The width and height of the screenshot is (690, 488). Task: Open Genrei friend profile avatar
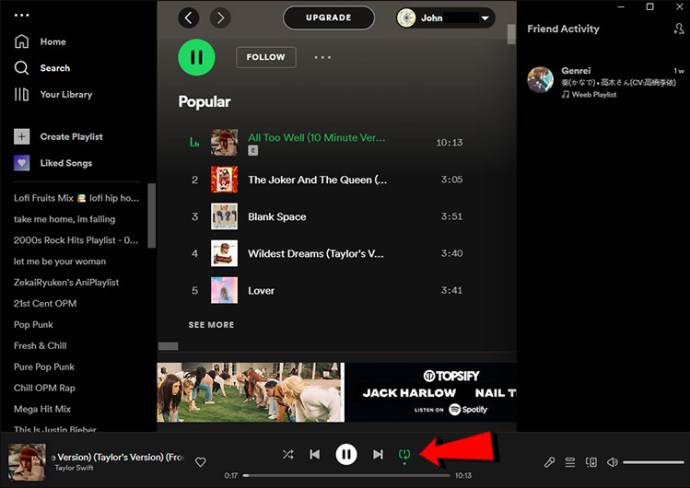pos(540,80)
